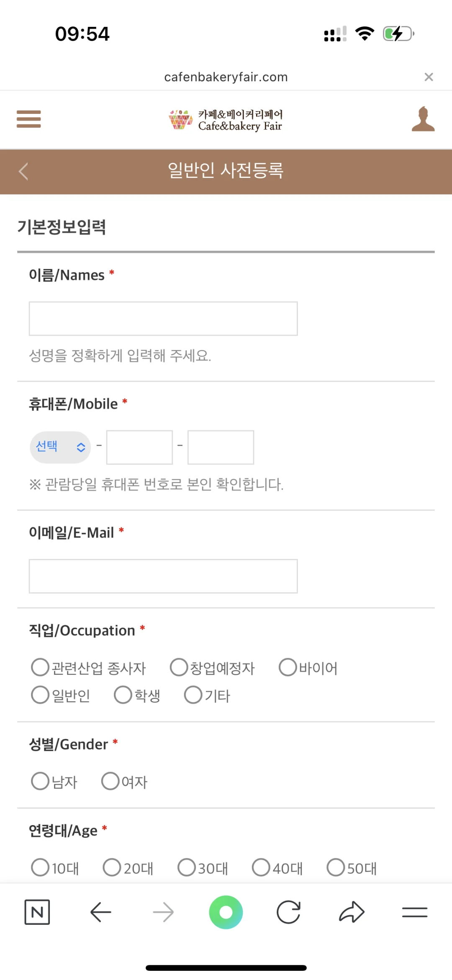Tap the green center search button
452x980 pixels.
[226, 912]
